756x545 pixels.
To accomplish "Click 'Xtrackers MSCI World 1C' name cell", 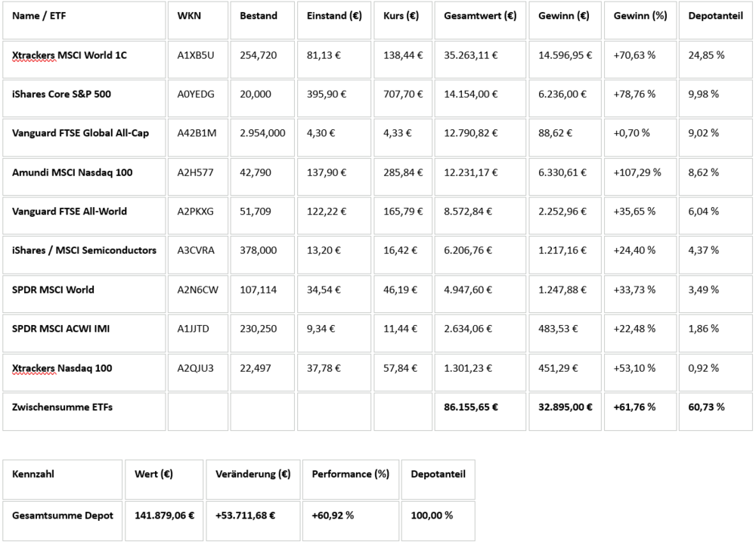I will [84, 60].
